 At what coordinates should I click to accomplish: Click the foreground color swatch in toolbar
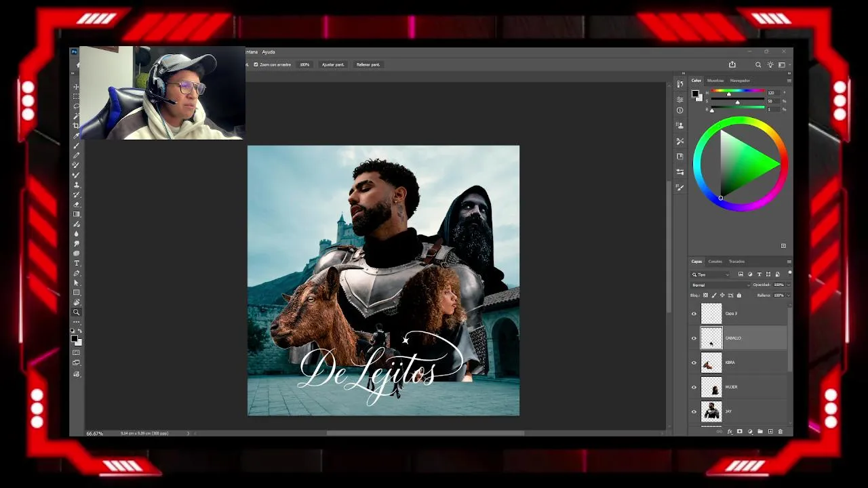click(x=74, y=338)
